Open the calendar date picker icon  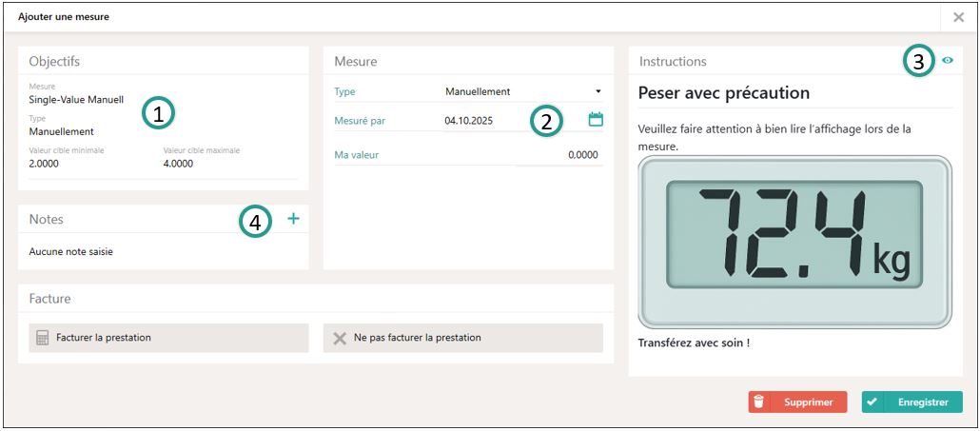coord(596,119)
